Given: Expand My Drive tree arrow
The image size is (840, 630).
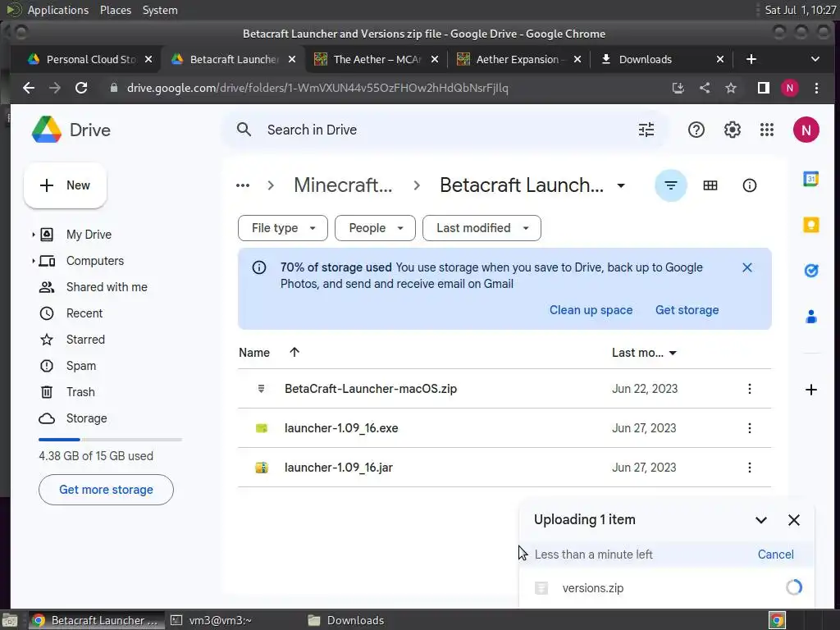Looking at the screenshot, I should pos(33,235).
